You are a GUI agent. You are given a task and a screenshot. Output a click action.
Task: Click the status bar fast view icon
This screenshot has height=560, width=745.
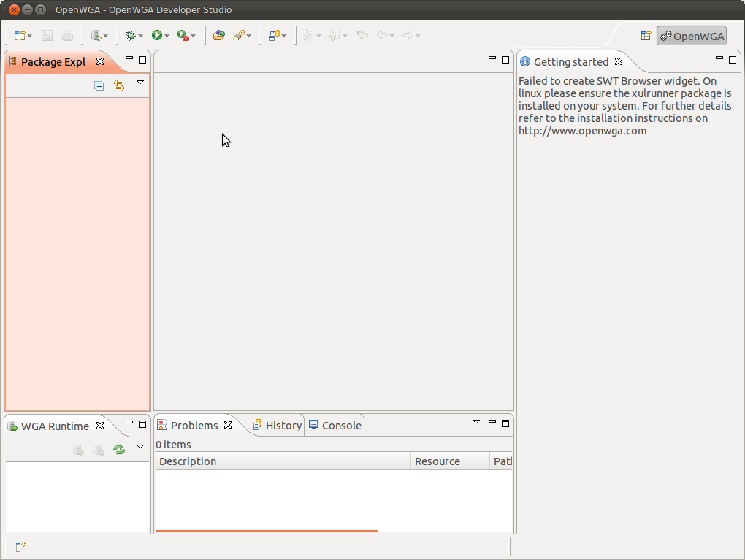click(20, 547)
